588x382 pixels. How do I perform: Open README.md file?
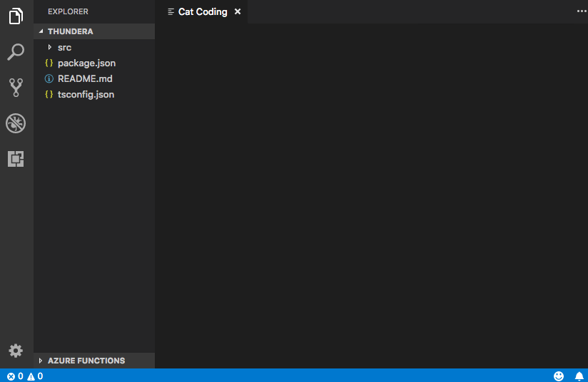click(x=85, y=78)
